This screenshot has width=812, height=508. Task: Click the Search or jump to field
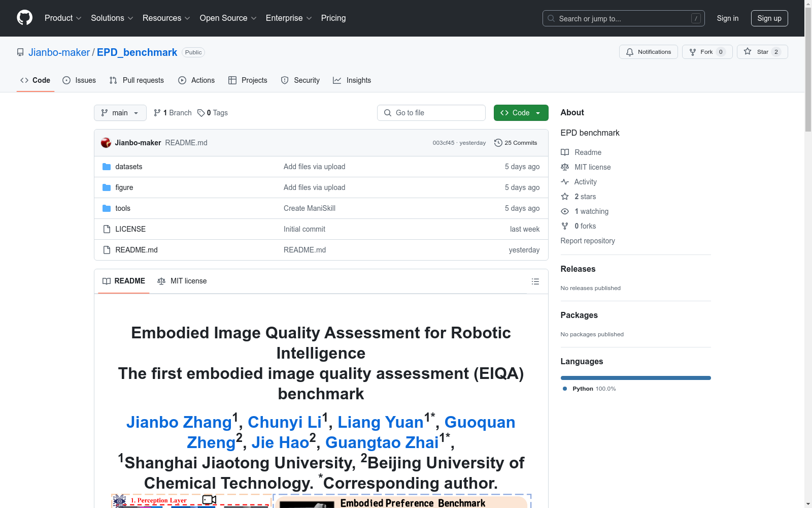tap(624, 18)
